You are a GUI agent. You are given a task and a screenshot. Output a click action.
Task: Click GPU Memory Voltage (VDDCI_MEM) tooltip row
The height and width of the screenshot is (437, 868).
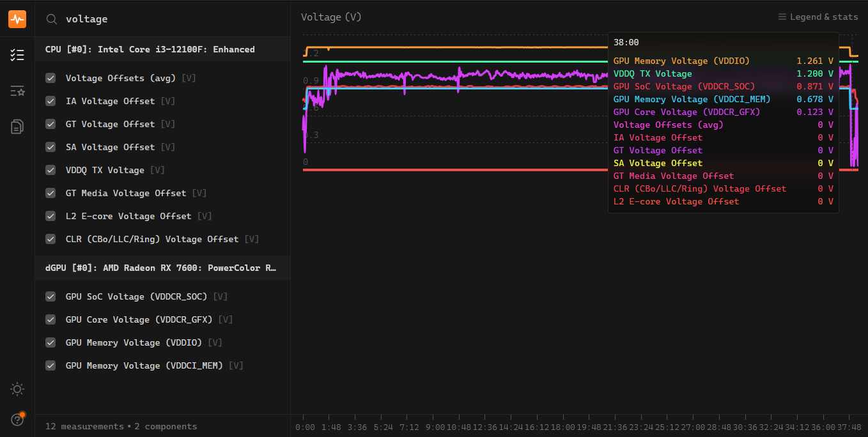click(723, 99)
